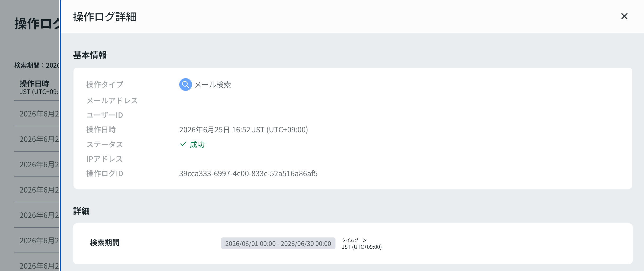Select the first log row in the background
The image size is (644, 271).
point(37,114)
